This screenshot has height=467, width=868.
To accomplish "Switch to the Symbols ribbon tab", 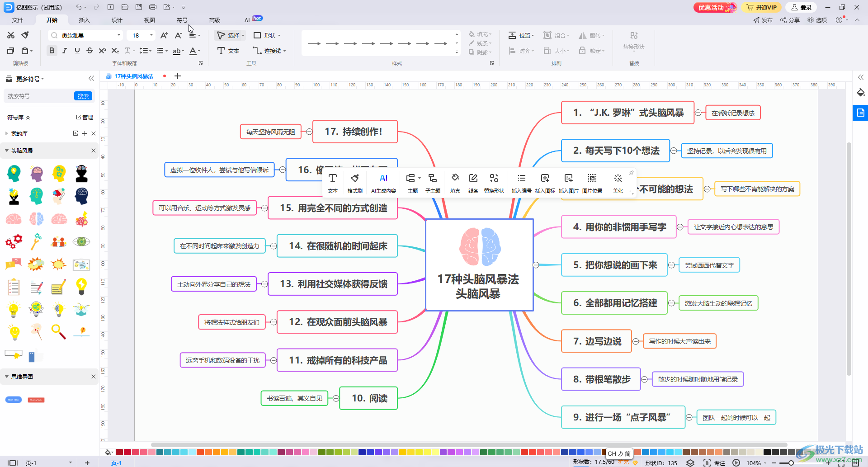I will pos(182,20).
